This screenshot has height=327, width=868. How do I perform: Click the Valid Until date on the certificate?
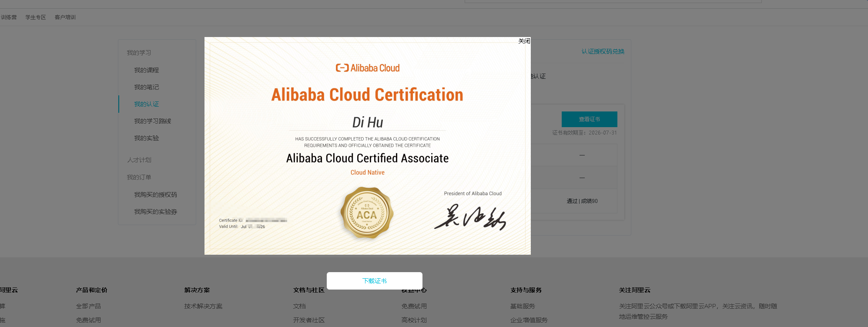click(x=242, y=226)
